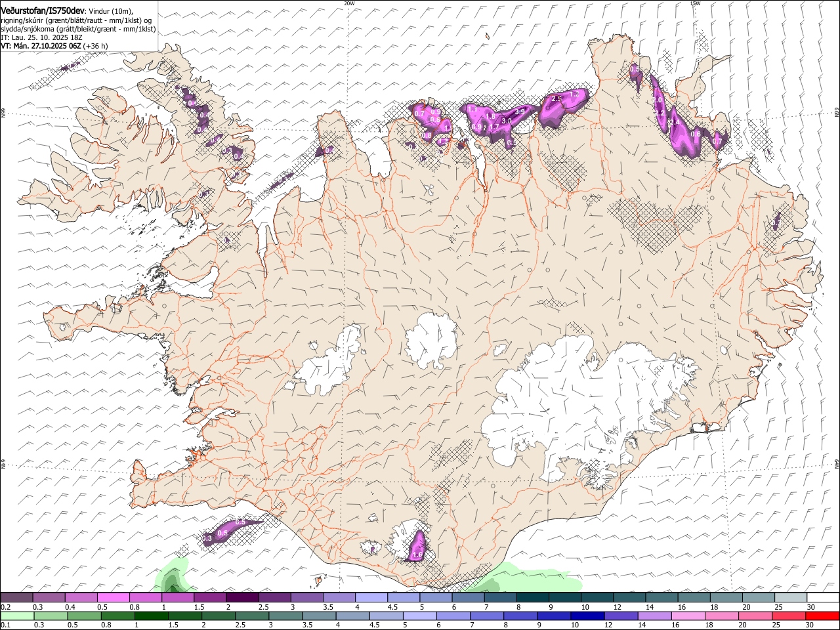Screen dimensions: 840x630
Task: Click the '1.6' snowfall value near south glacier
Action: point(417,555)
